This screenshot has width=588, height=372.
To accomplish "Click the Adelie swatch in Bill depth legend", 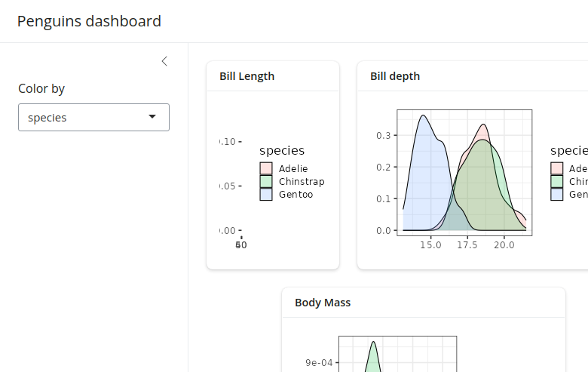I will [x=557, y=168].
